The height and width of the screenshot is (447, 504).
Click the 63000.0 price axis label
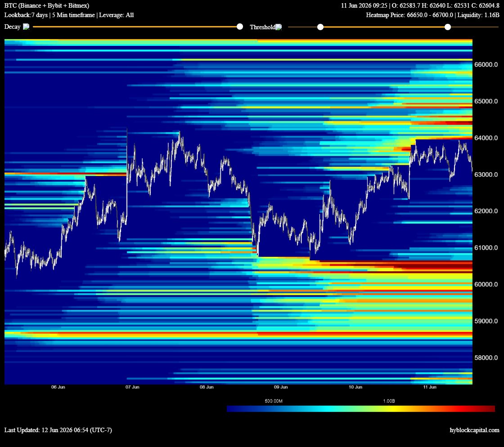(486, 174)
